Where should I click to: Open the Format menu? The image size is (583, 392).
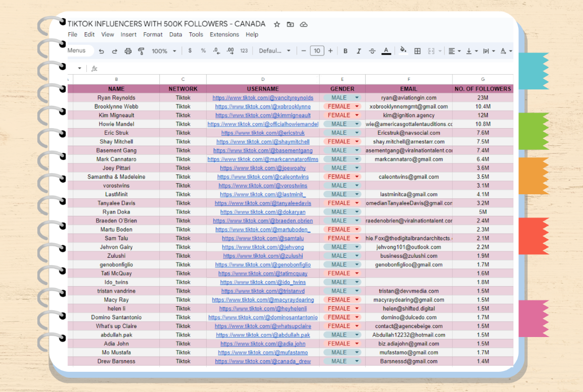[153, 35]
